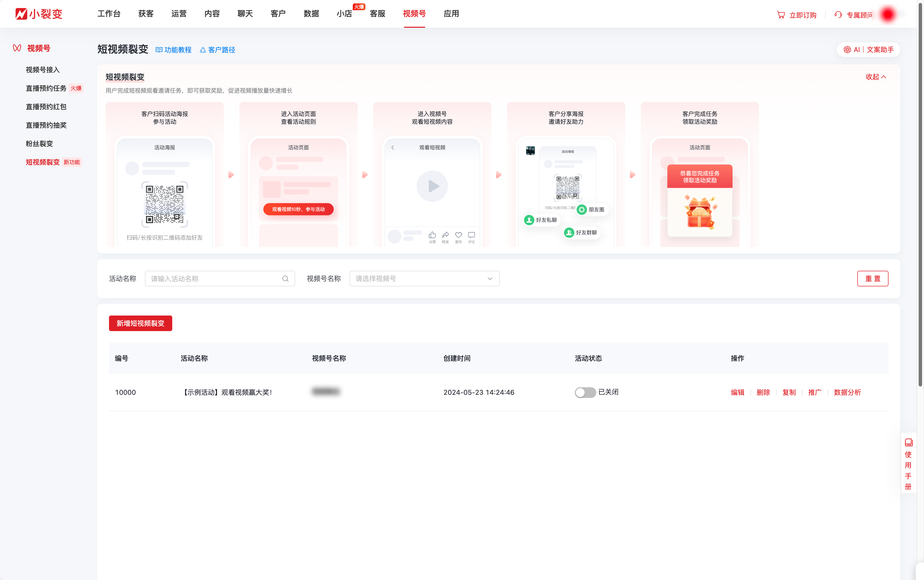The image size is (924, 580).
Task: Click the 专属顾问 headset icon
Action: tap(838, 15)
